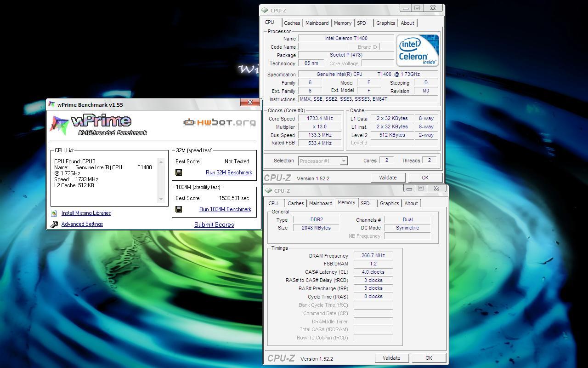Click the Intel Celeron inside logo
The width and height of the screenshot is (588, 368).
tap(418, 50)
